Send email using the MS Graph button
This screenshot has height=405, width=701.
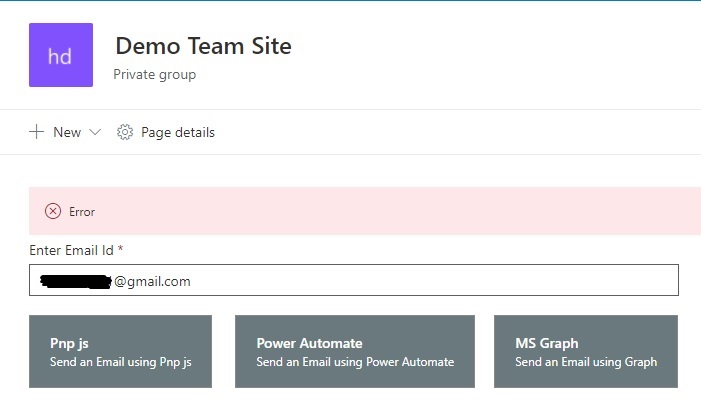[586, 351]
